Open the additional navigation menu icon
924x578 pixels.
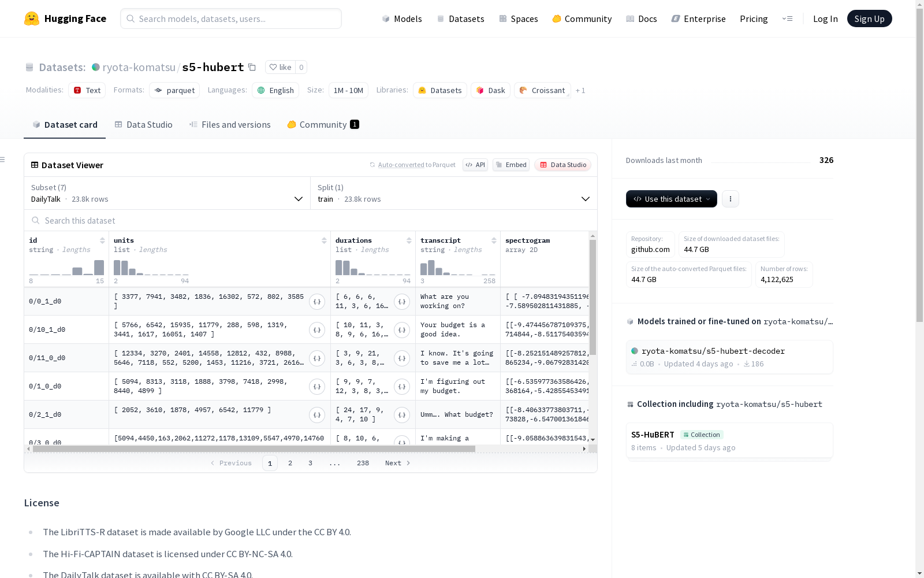787,18
